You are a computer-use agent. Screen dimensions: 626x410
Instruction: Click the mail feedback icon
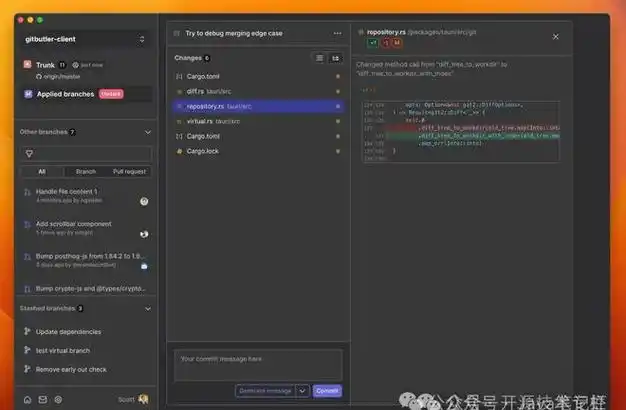(43, 399)
